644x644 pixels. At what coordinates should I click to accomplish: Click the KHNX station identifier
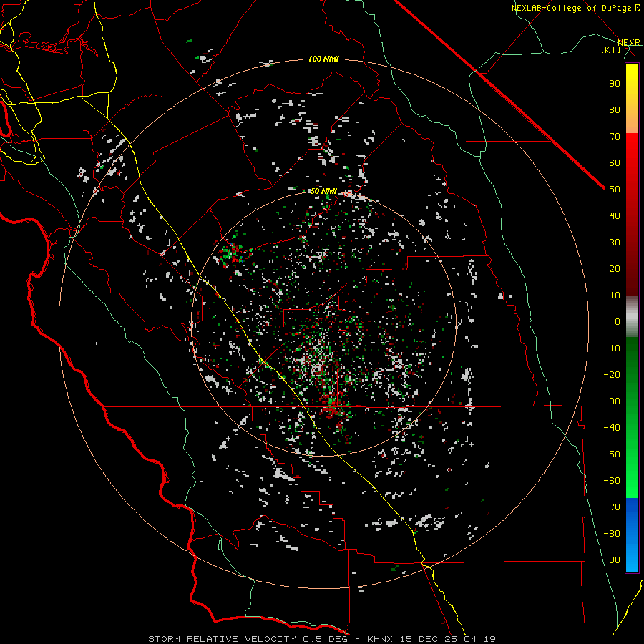380,639
